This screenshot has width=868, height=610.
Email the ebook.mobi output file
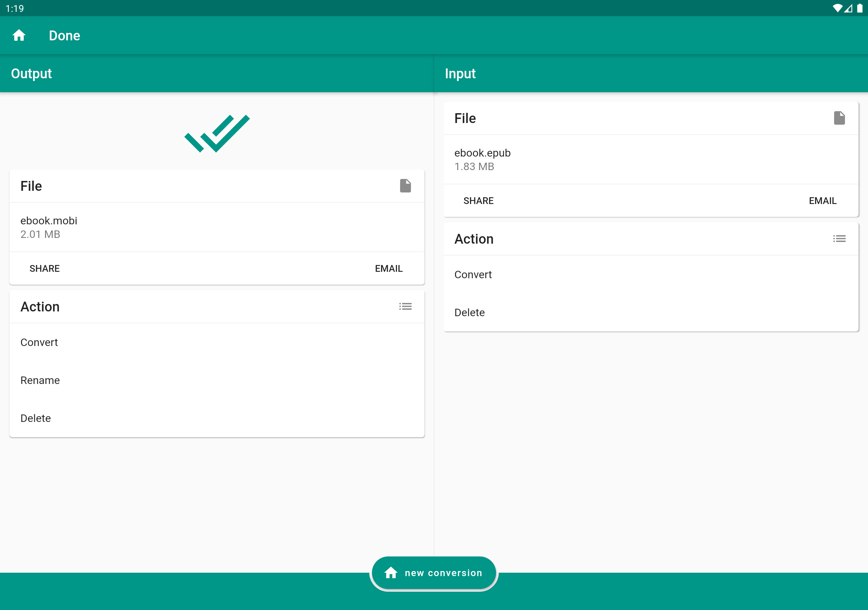[388, 268]
